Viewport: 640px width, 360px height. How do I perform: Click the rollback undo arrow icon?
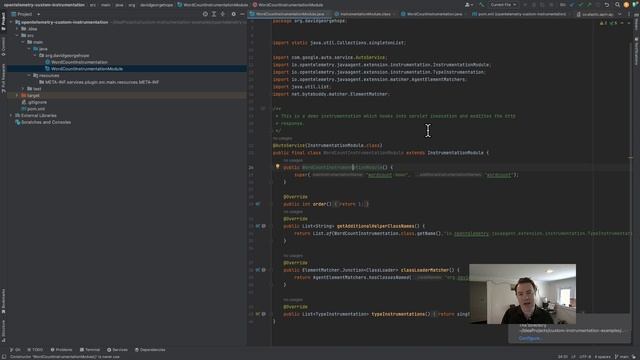[x=607, y=5]
